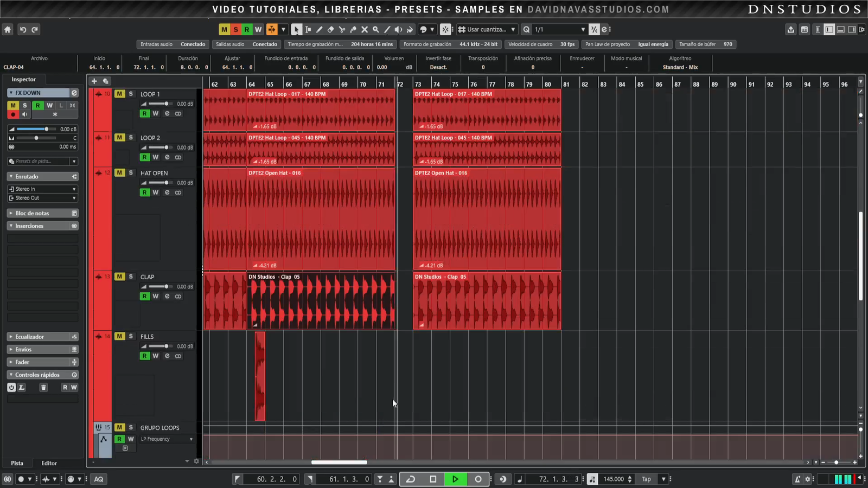Choose the Draw pencil tool
Image resolution: width=868 pixels, height=488 pixels.
[x=319, y=30]
